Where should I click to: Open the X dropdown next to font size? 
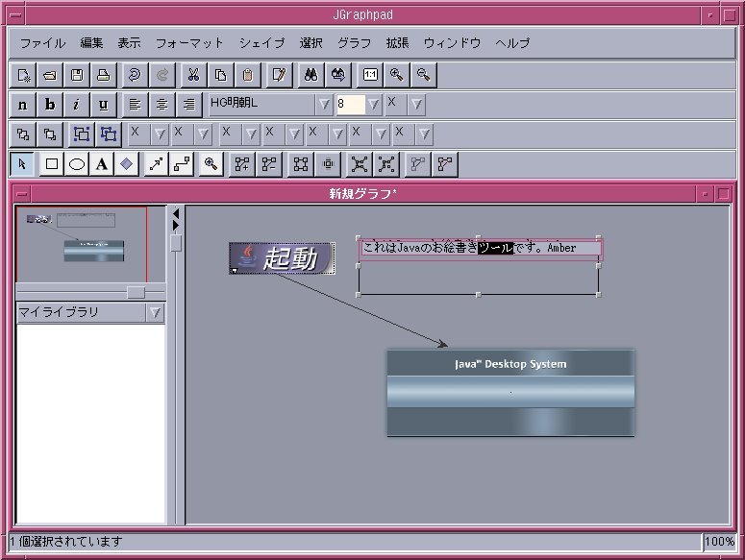coord(416,105)
